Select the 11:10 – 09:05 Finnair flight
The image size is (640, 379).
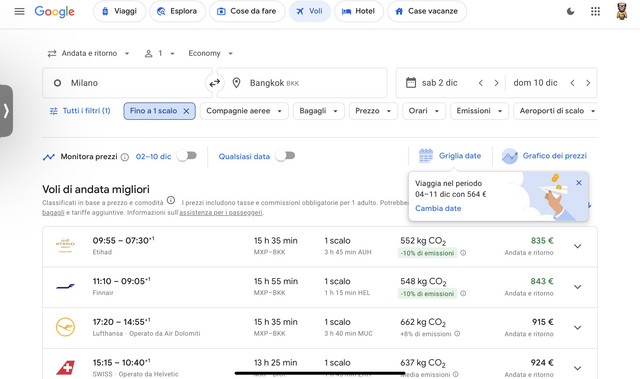pos(320,287)
